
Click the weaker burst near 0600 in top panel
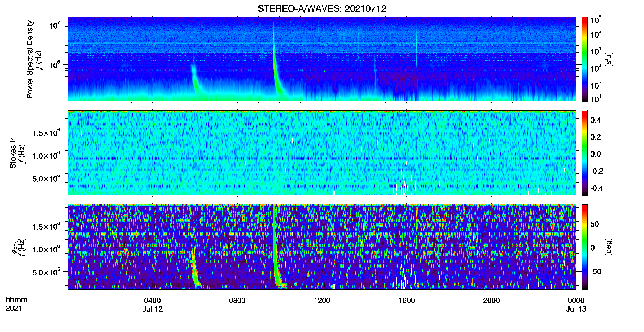coord(195,78)
